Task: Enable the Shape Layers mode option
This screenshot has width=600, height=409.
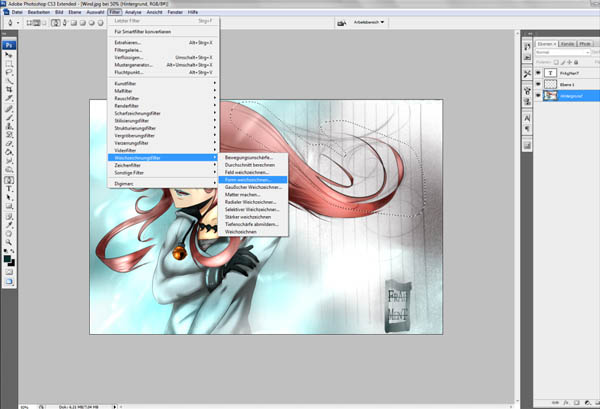Action: point(29,23)
